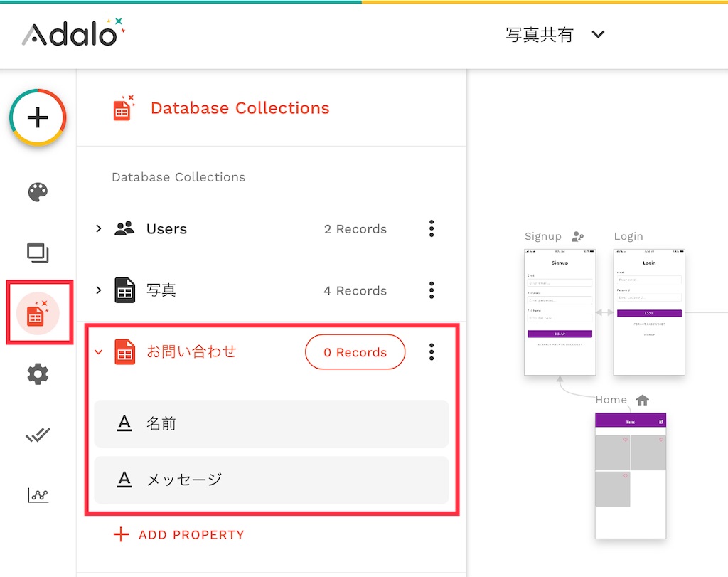Click the 写真 collection name
This screenshot has width=728, height=577.
pyautogui.click(x=161, y=290)
